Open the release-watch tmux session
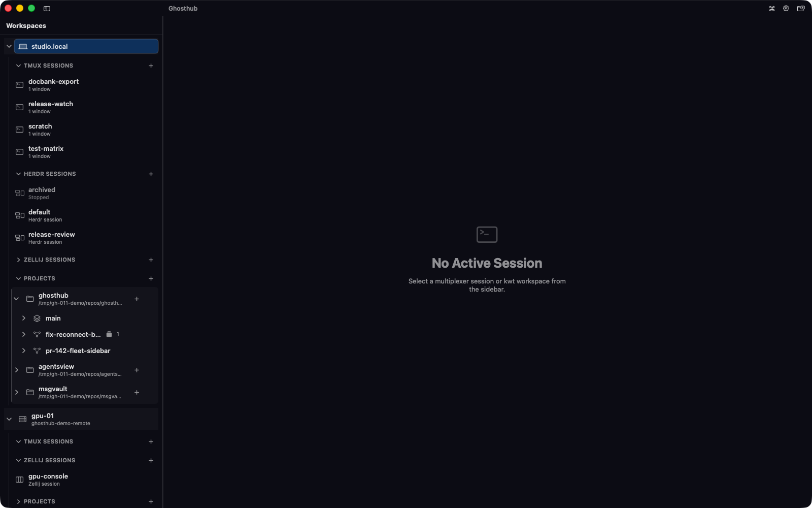Viewport: 812px width, 508px height. coord(84,107)
